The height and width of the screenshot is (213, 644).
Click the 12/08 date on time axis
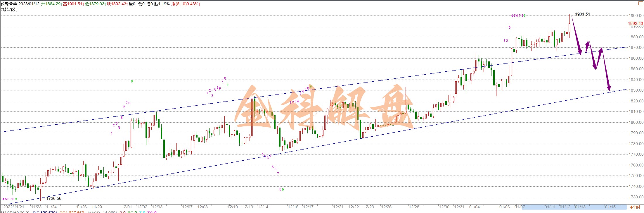202,207
